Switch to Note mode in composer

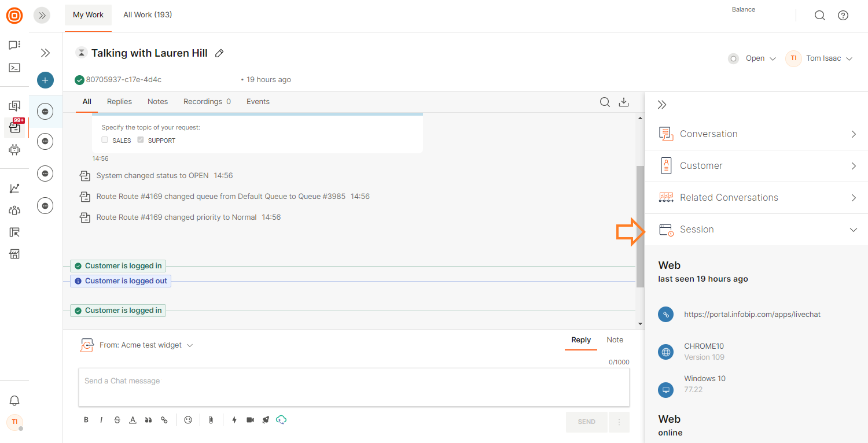[615, 340]
